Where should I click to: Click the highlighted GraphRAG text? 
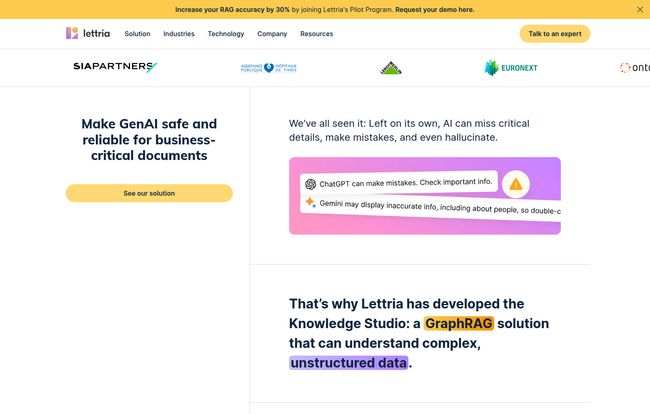click(x=459, y=323)
